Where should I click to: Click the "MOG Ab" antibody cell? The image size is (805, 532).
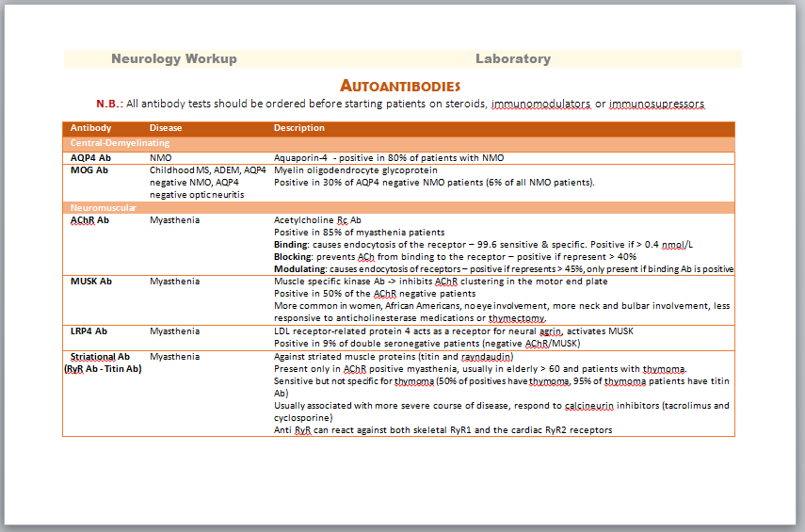(90, 170)
